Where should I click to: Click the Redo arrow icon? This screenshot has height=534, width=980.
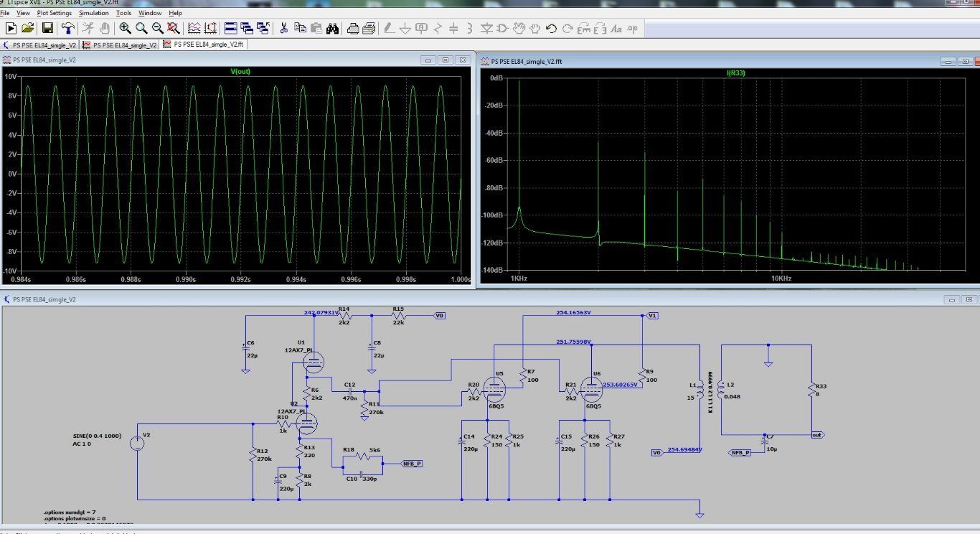click(x=567, y=28)
